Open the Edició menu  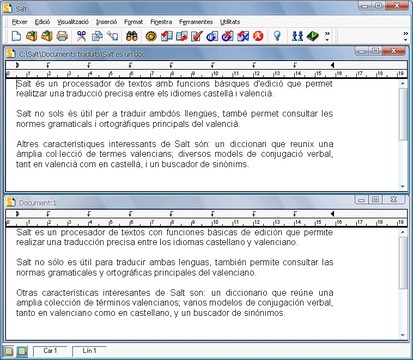pyautogui.click(x=42, y=22)
